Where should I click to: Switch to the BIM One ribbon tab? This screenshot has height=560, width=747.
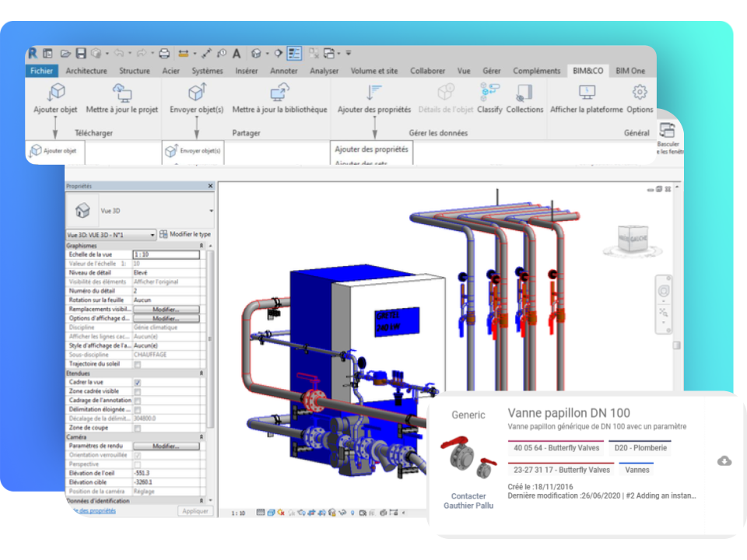click(630, 71)
